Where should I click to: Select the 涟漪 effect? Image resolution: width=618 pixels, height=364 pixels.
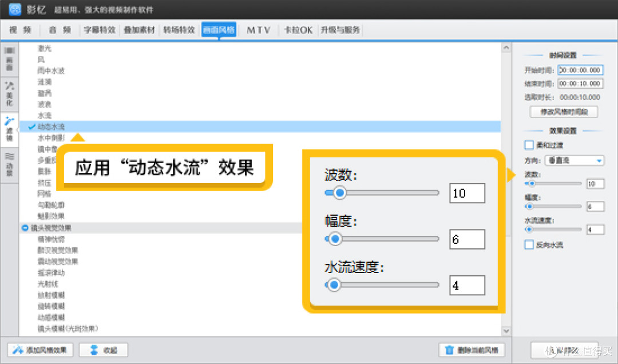click(x=45, y=82)
